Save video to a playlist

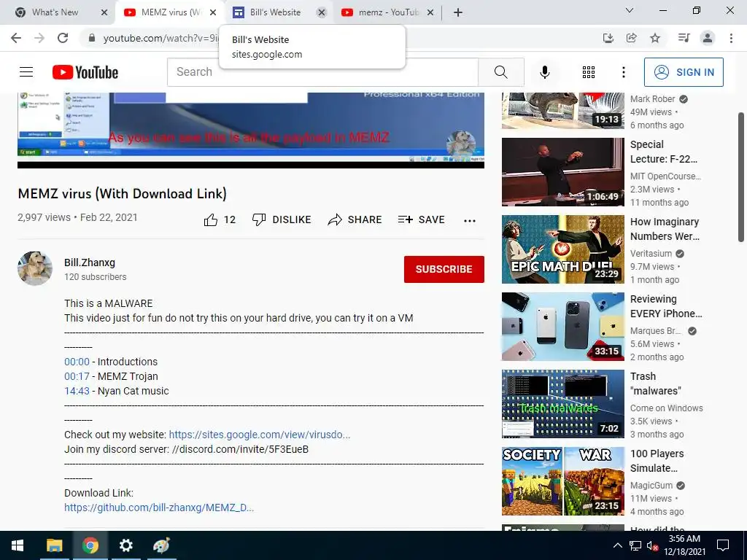pyautogui.click(x=421, y=219)
